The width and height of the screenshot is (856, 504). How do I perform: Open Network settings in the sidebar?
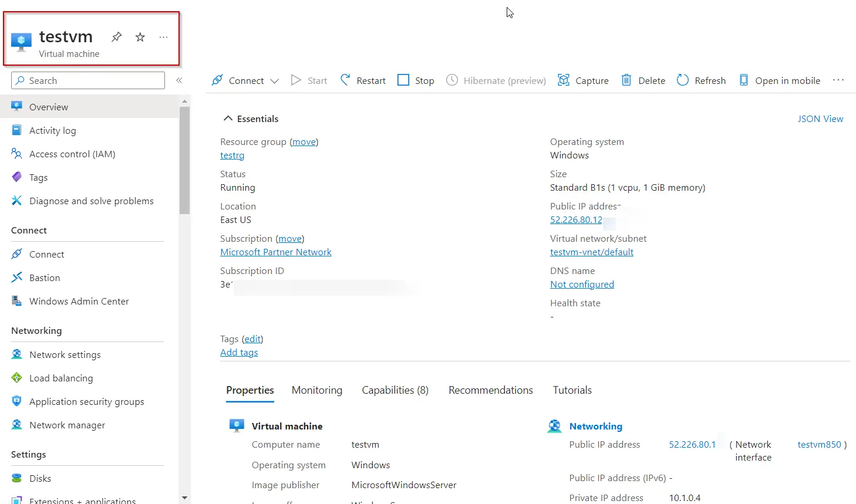tap(65, 354)
